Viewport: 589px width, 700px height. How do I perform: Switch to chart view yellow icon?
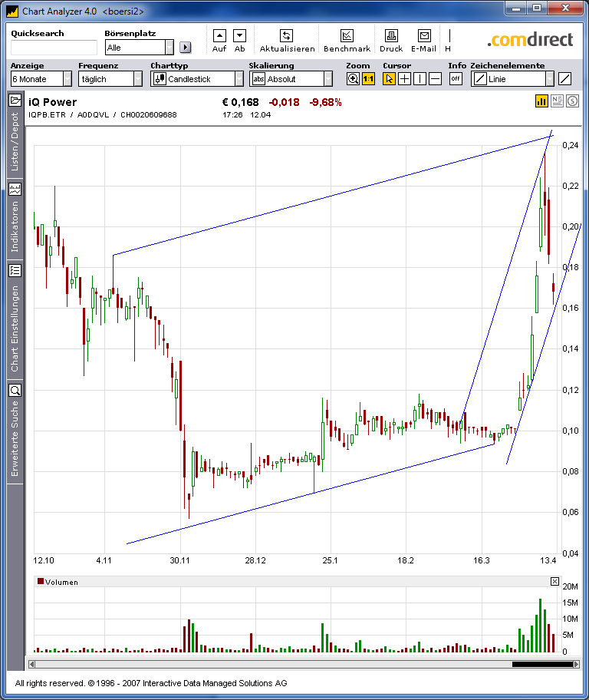541,101
